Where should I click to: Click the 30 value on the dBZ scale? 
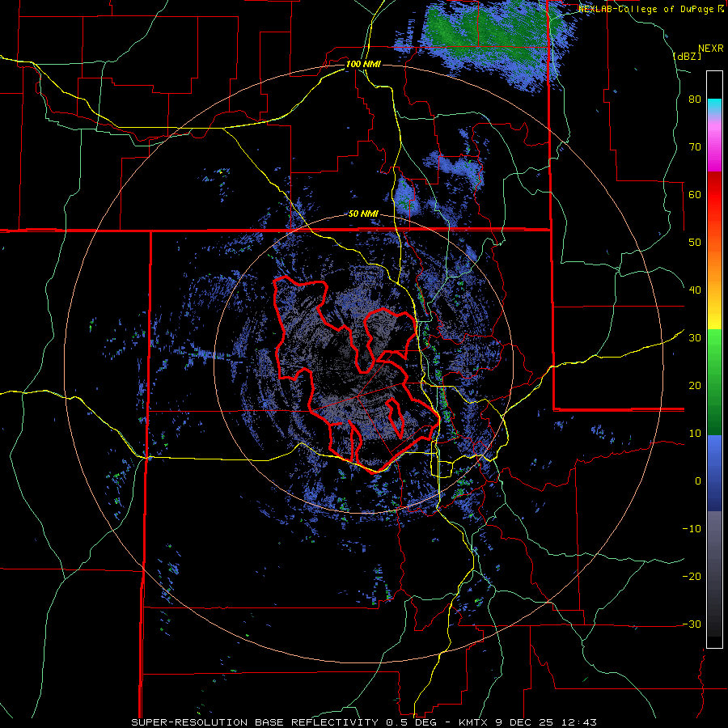coord(695,338)
